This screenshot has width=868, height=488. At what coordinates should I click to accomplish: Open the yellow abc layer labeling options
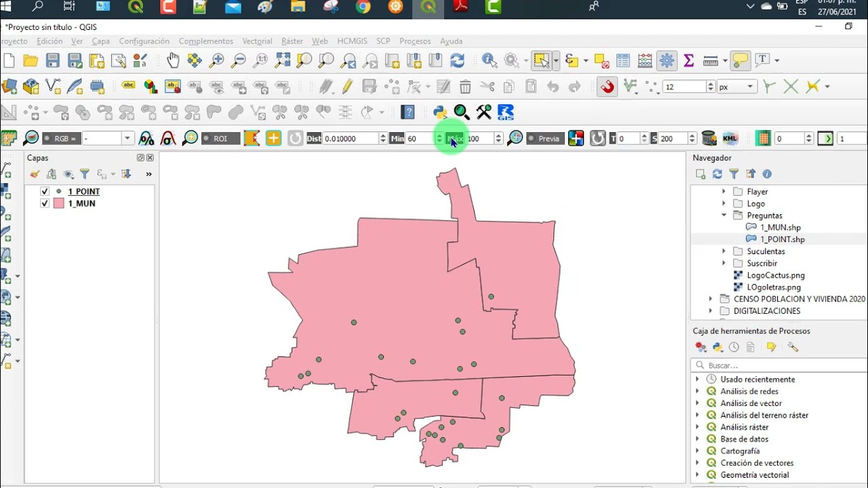click(x=129, y=86)
